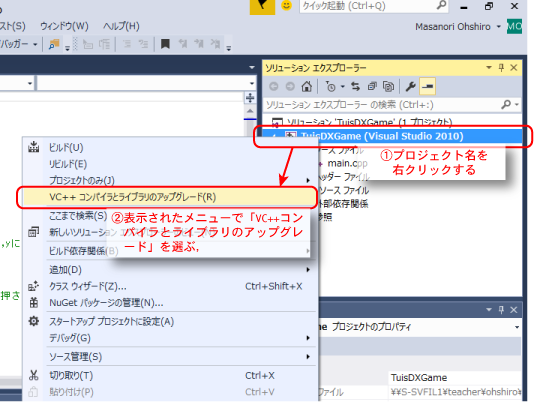Choose ビルド(U) from the context menu
The image size is (534, 402).
[x=66, y=147]
